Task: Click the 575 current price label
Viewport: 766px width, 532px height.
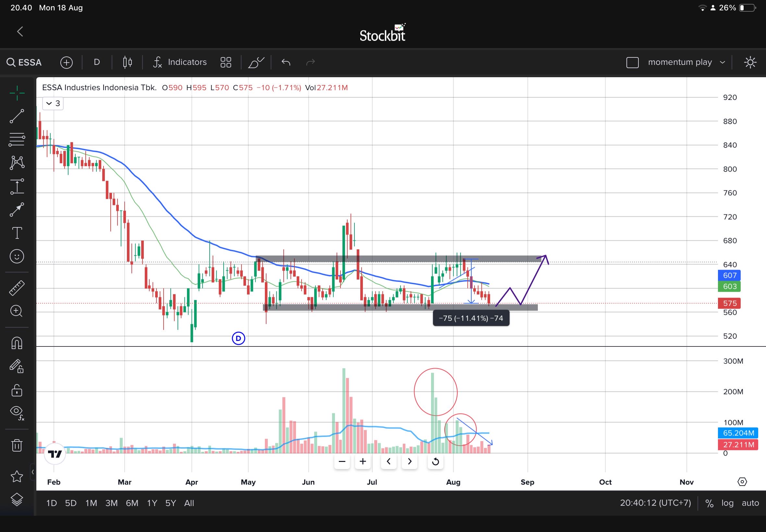Action: pos(730,303)
